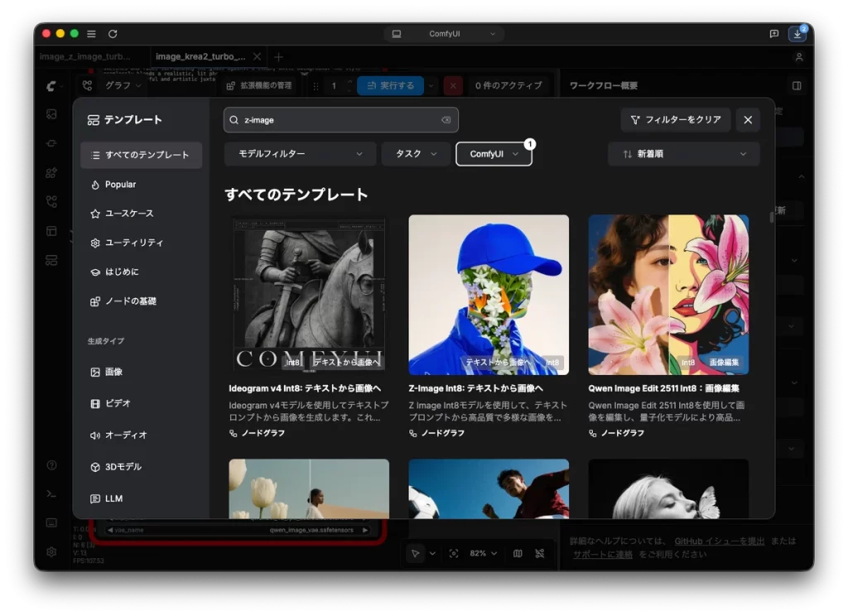Open the サポートに連絡 link

pos(603,555)
